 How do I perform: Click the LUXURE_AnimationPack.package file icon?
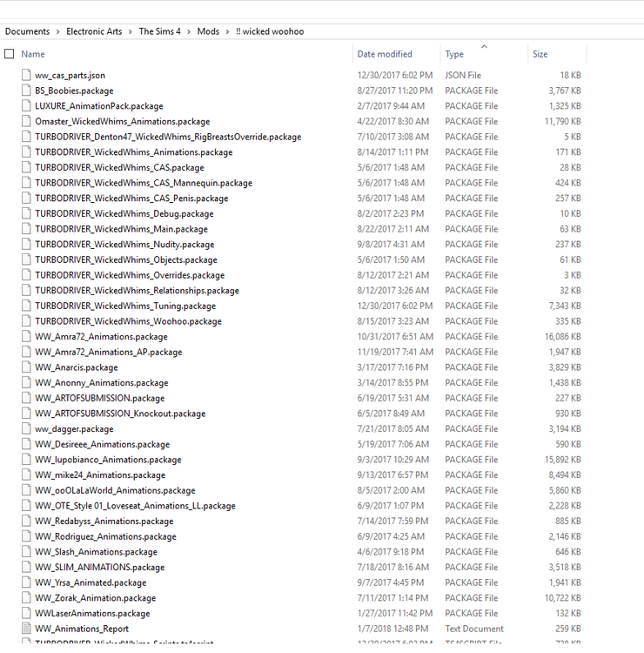26,105
